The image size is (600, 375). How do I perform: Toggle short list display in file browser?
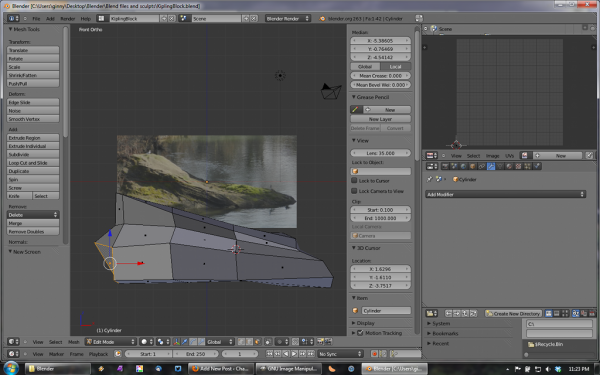point(548,313)
